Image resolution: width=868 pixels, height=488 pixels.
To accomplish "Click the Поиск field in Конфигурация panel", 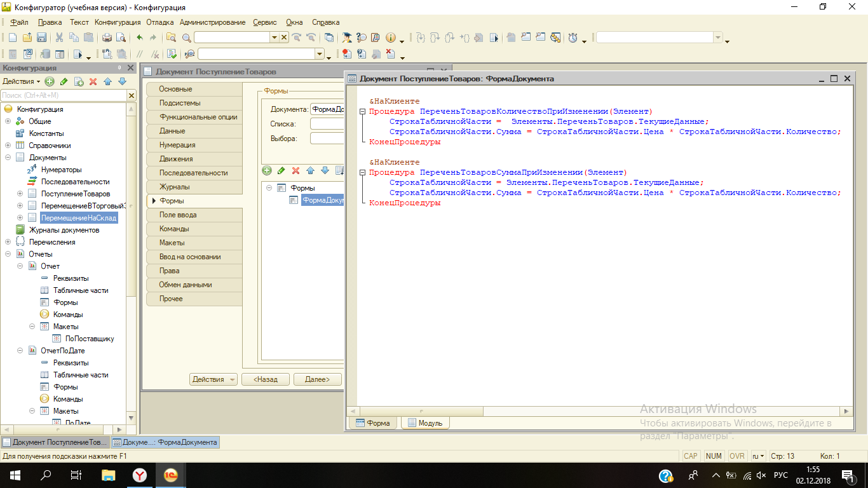I will (x=64, y=95).
